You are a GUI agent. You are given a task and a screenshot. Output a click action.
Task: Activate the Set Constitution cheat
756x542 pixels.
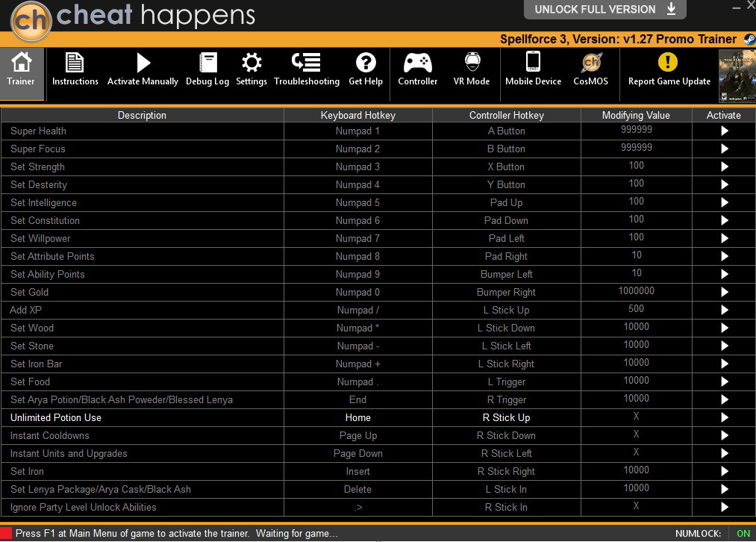(x=724, y=220)
